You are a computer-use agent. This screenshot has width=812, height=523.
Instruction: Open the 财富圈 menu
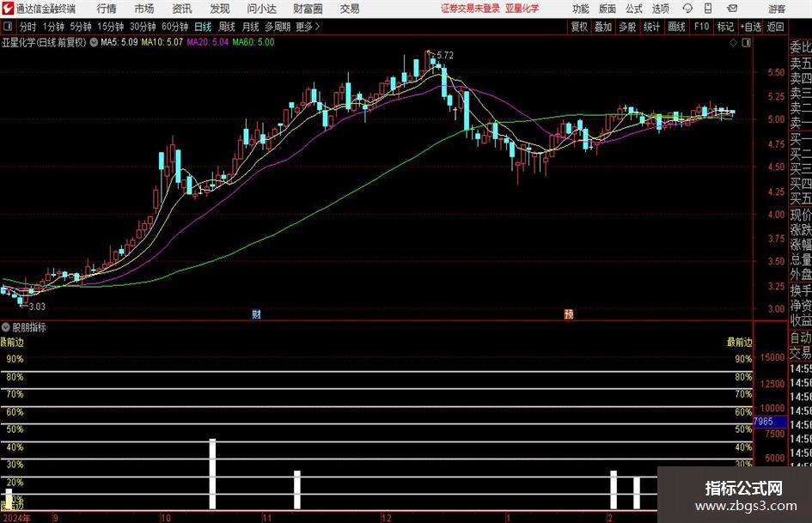tap(308, 9)
